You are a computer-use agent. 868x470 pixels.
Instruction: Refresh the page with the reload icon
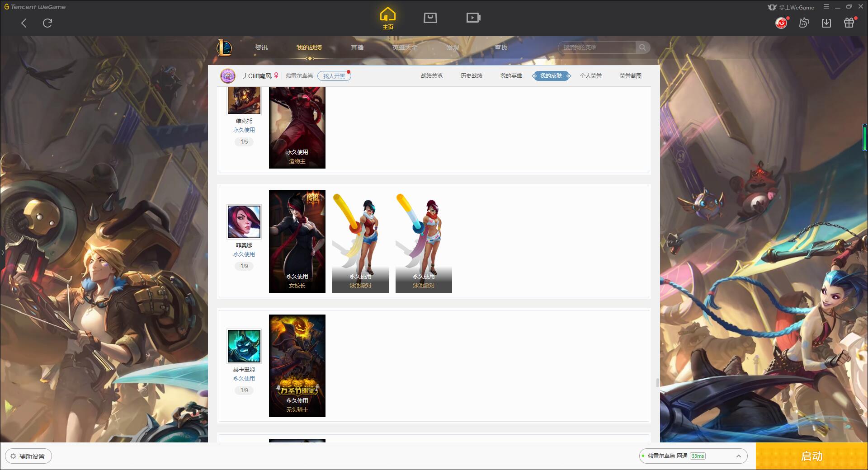(47, 23)
